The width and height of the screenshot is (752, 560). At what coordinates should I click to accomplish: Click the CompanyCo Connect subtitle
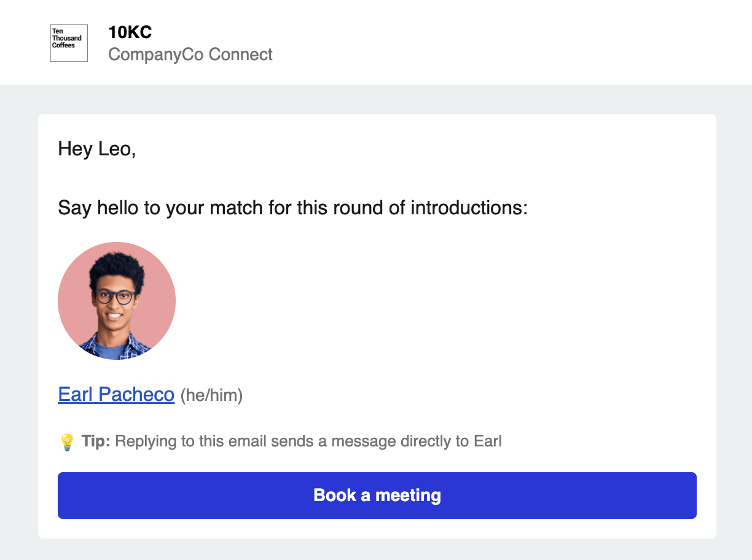tap(190, 55)
